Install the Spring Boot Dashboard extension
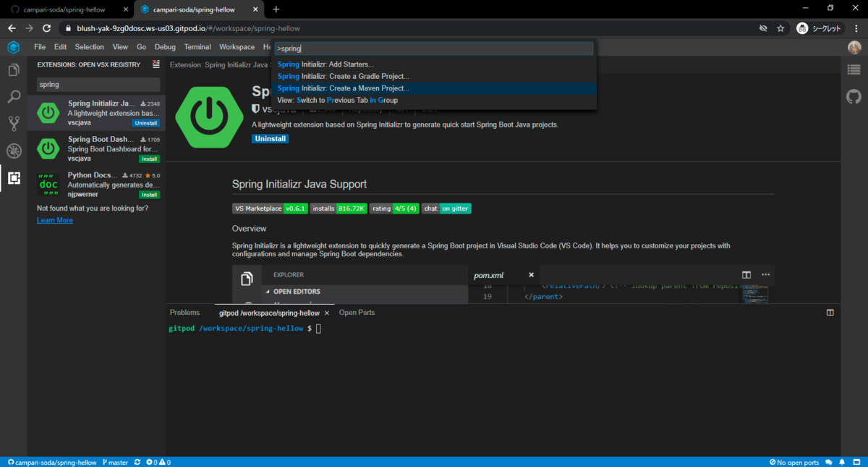Viewport: 868px width, 467px height. coord(150,159)
